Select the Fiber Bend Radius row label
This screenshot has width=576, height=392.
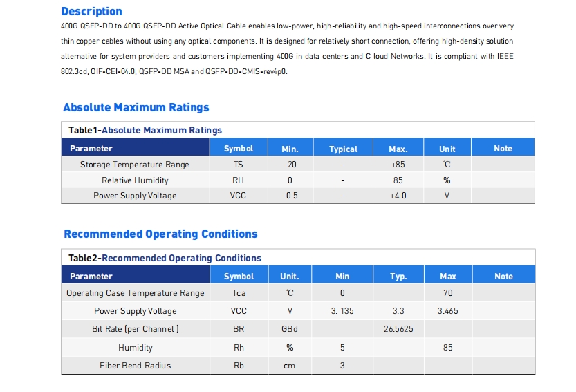(x=135, y=365)
